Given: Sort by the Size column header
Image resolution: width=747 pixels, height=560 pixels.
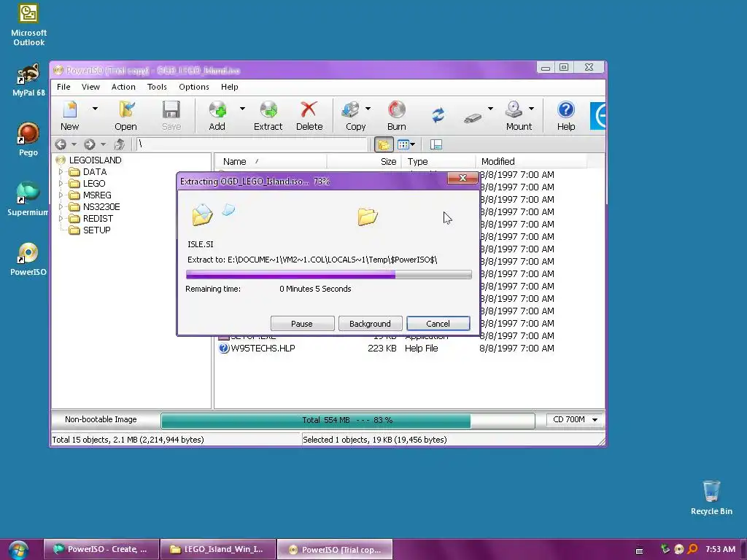Looking at the screenshot, I should [365, 161].
